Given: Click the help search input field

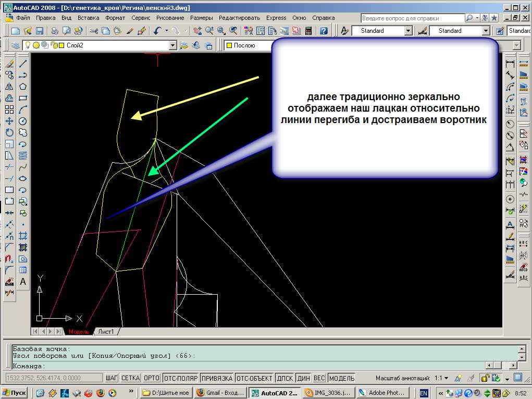Looking at the screenshot, I should [x=412, y=18].
